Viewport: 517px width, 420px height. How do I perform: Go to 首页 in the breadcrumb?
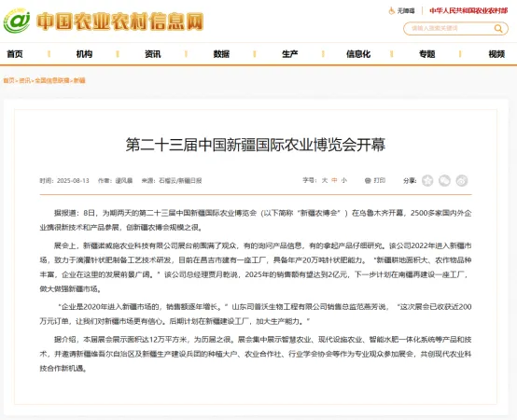click(8, 80)
